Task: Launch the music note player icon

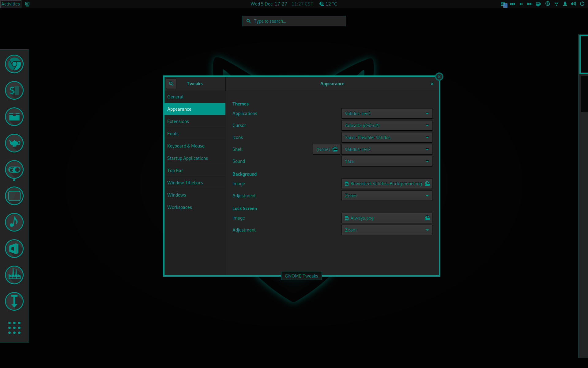Action: tap(14, 222)
